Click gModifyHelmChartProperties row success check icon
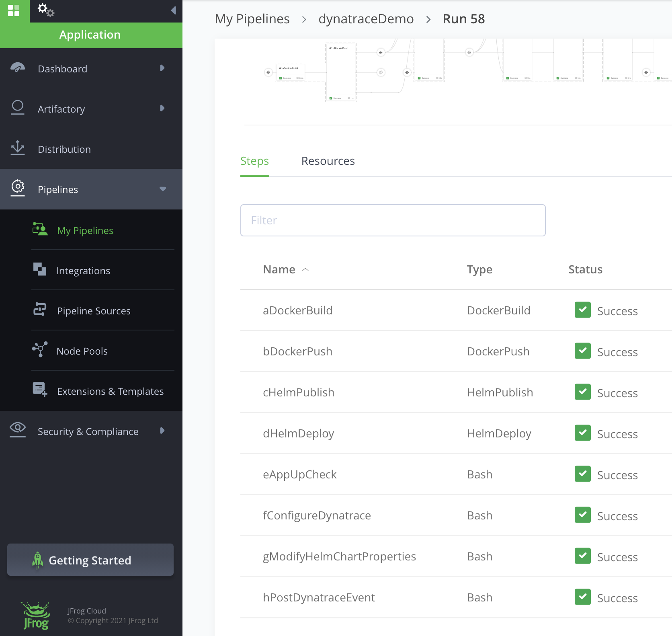672x636 pixels. (583, 556)
